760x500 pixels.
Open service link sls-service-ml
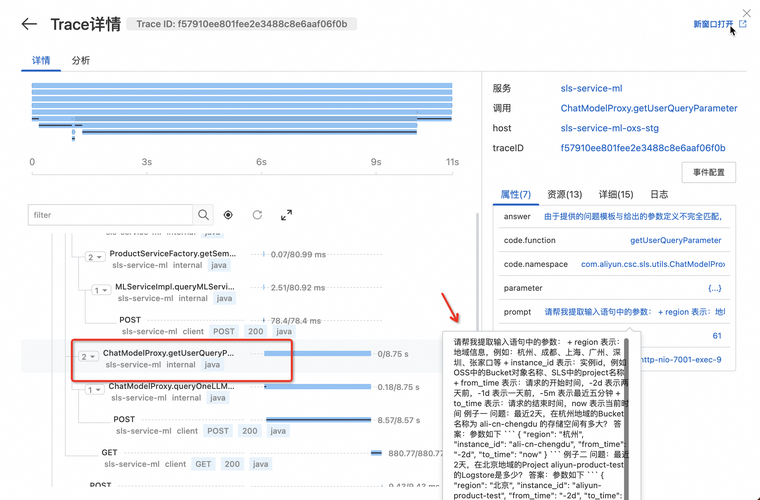tap(591, 88)
